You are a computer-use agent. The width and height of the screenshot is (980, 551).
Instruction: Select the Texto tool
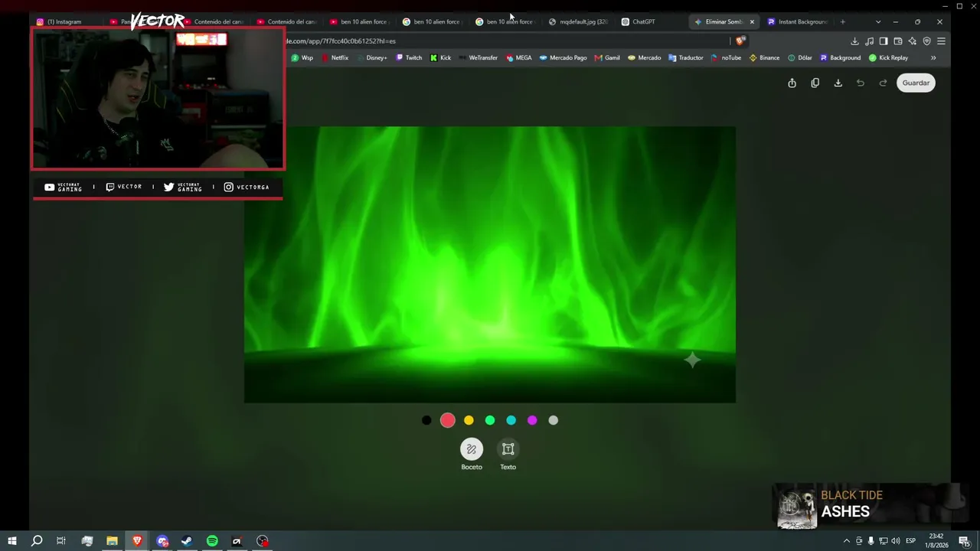tap(508, 449)
